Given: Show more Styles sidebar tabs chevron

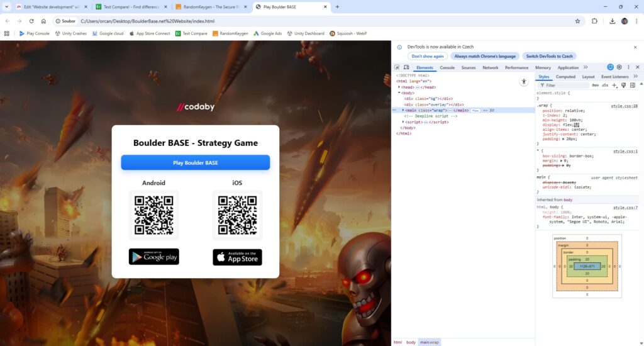Looking at the screenshot, I should [635, 76].
